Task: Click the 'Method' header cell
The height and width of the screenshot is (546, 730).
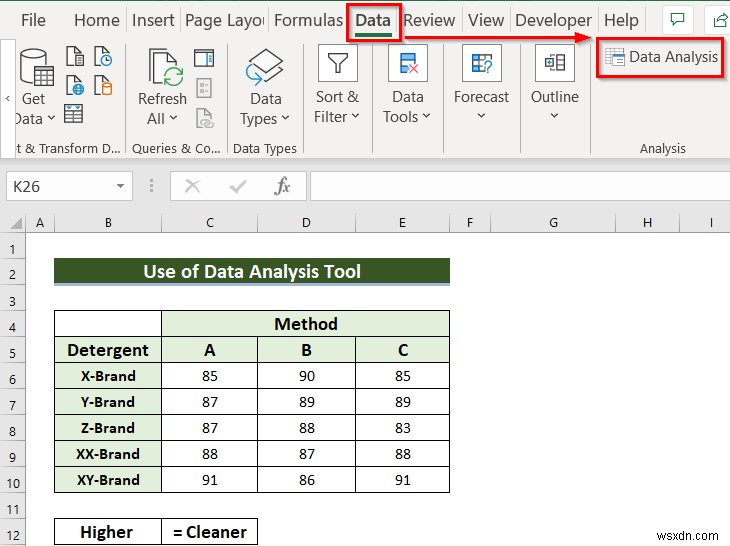Action: click(x=305, y=324)
